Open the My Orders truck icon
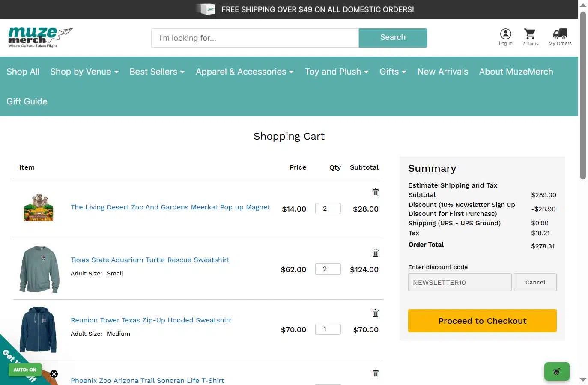The width and height of the screenshot is (588, 385). pyautogui.click(x=560, y=37)
